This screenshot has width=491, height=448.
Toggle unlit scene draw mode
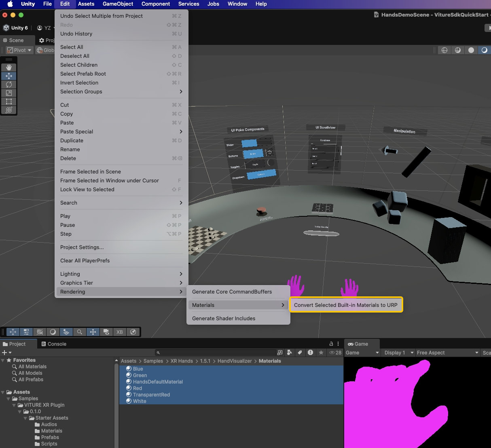(x=471, y=50)
